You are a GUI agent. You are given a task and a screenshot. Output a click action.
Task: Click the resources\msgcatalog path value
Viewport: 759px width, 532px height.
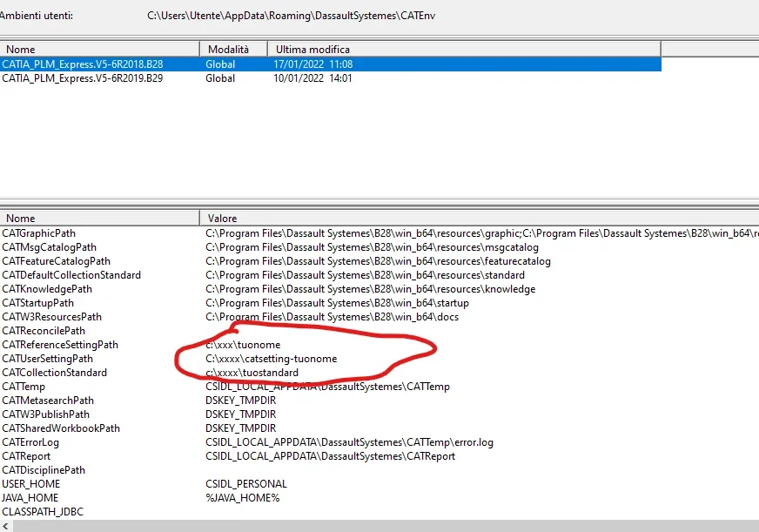(x=372, y=247)
